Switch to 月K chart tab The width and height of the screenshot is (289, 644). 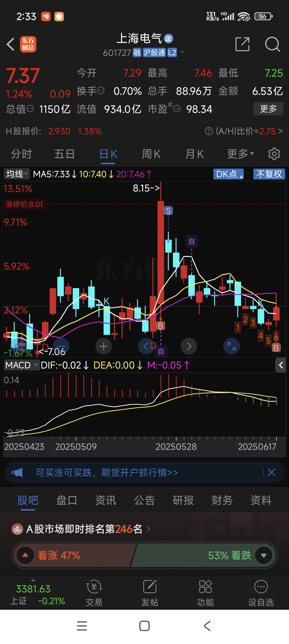[x=195, y=154]
